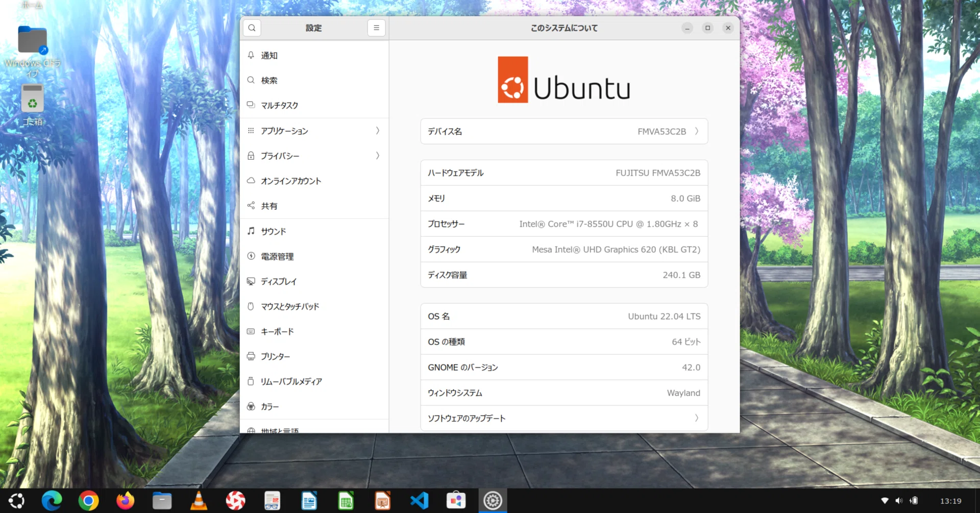Open the Windows Cドライブ desktop folder
This screenshot has width=980, height=513.
32,51
